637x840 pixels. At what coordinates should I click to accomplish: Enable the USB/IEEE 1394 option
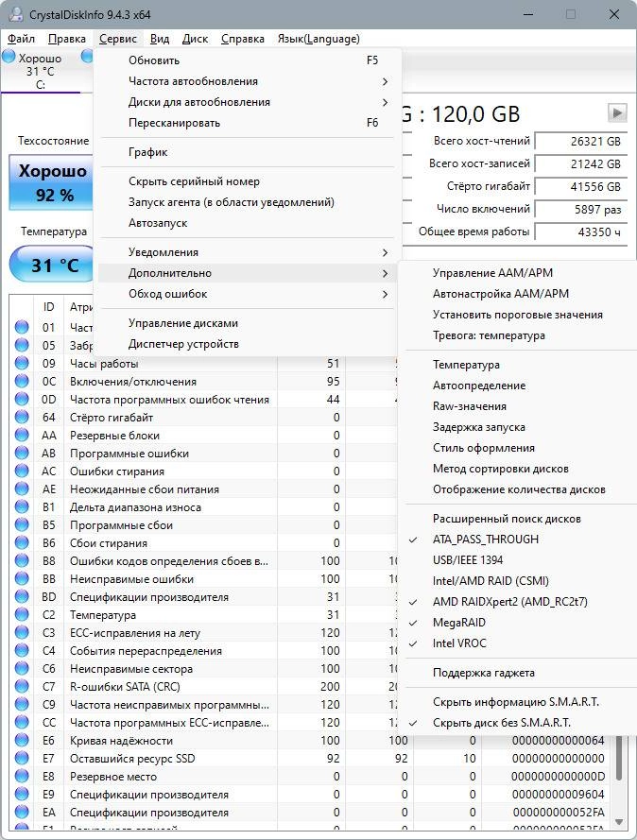(521, 559)
